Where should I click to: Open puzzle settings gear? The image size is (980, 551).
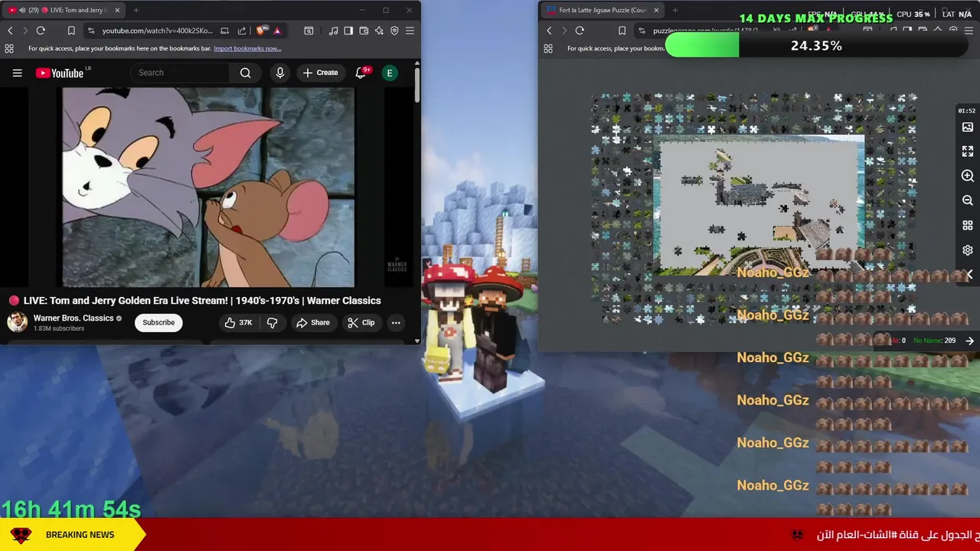click(x=968, y=250)
